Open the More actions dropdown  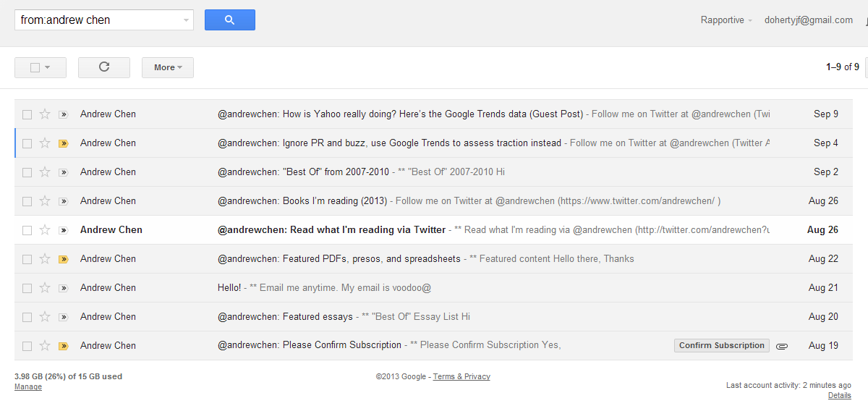coord(168,67)
